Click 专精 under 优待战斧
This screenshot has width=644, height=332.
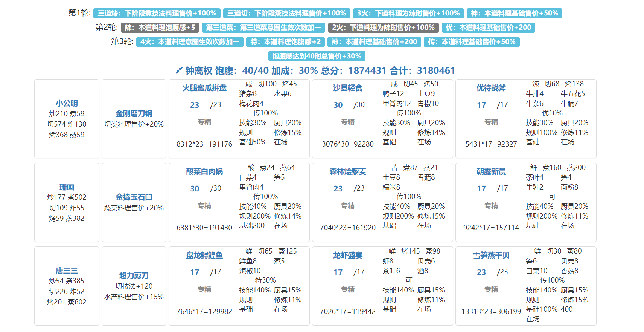tap(491, 122)
